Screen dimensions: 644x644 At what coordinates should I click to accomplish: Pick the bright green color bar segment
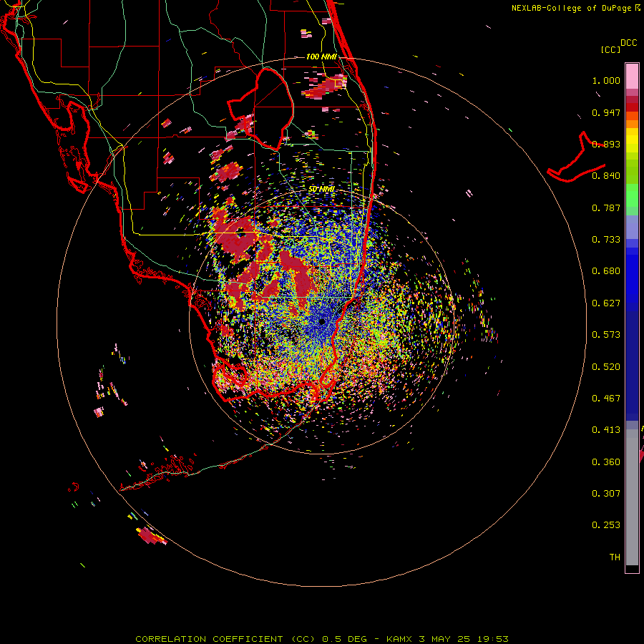click(632, 195)
